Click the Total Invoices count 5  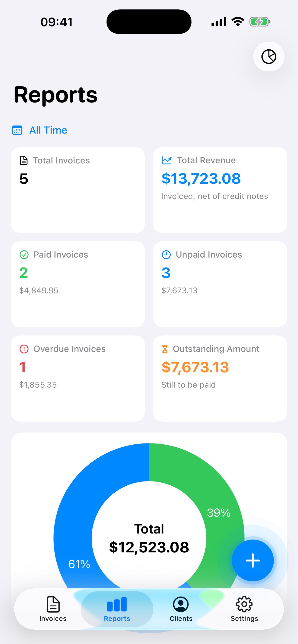[x=24, y=179]
